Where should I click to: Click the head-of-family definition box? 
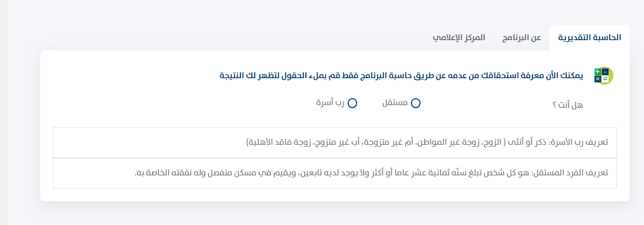(x=334, y=143)
